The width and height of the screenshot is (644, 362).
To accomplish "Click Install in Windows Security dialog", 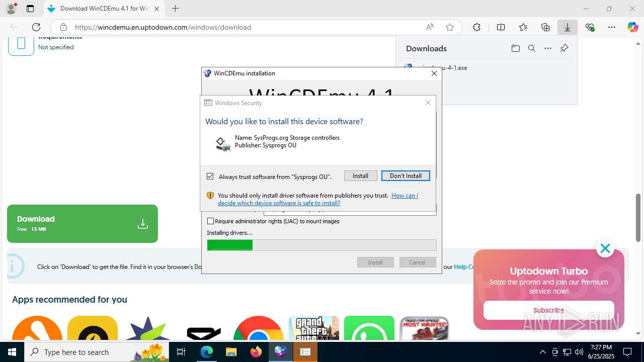I will (360, 176).
